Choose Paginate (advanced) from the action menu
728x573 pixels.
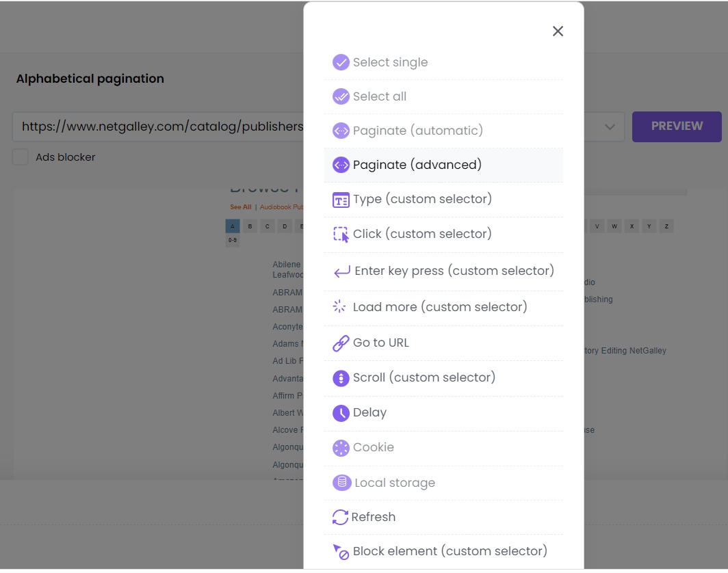pyautogui.click(x=417, y=165)
